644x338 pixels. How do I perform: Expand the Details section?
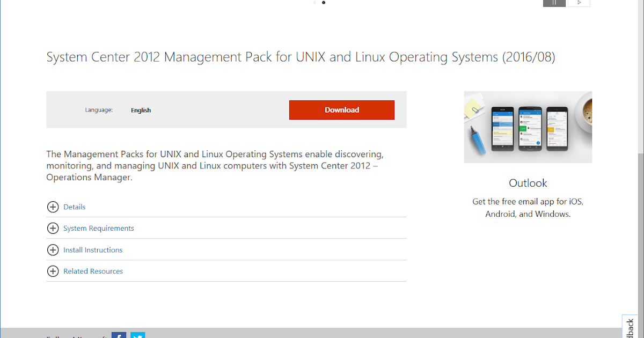75,207
